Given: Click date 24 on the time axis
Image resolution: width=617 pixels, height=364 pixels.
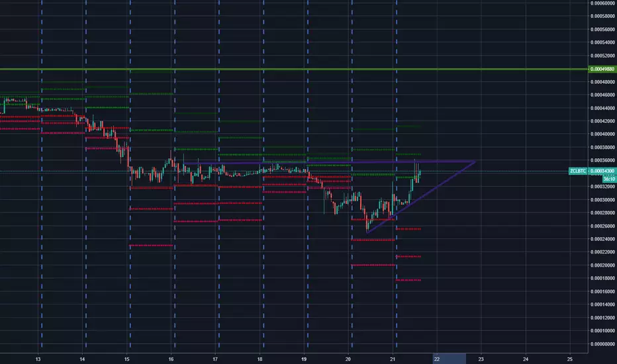Looking at the screenshot, I should pos(526,359).
